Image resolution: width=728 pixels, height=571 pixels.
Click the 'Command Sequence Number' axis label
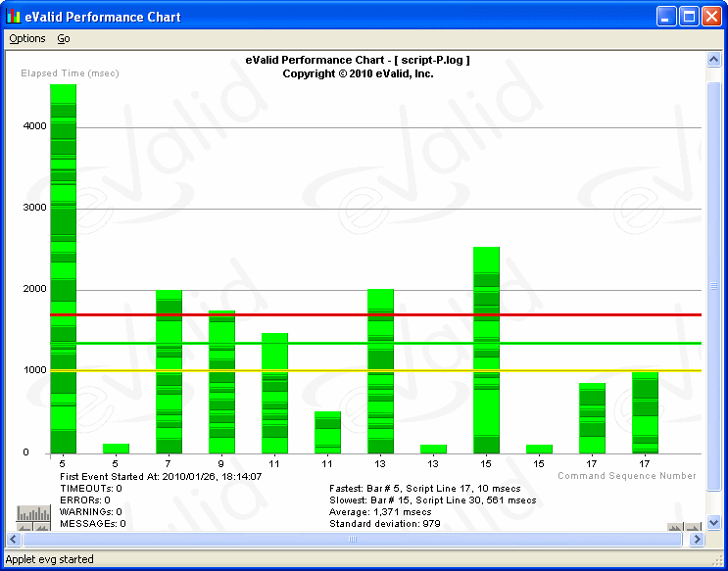pyautogui.click(x=627, y=475)
